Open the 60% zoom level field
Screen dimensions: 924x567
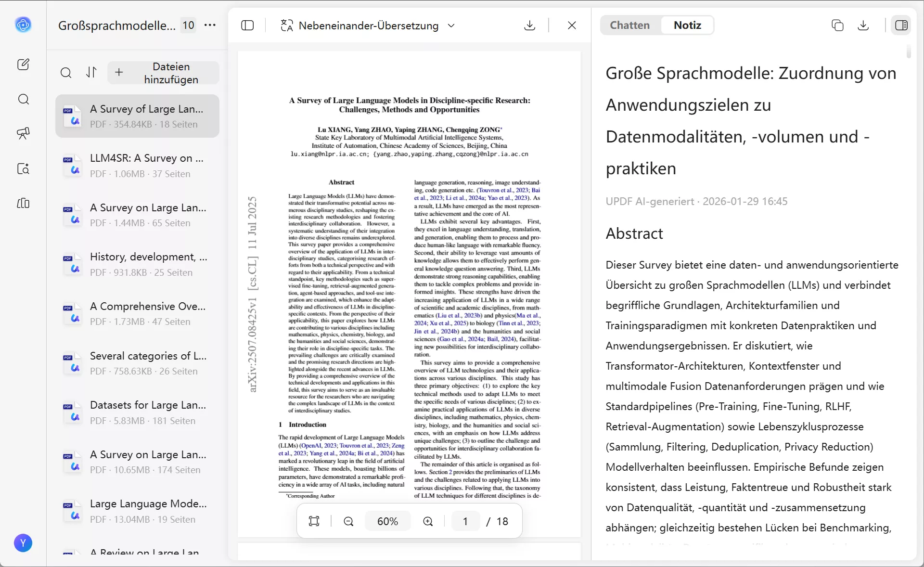click(x=387, y=521)
